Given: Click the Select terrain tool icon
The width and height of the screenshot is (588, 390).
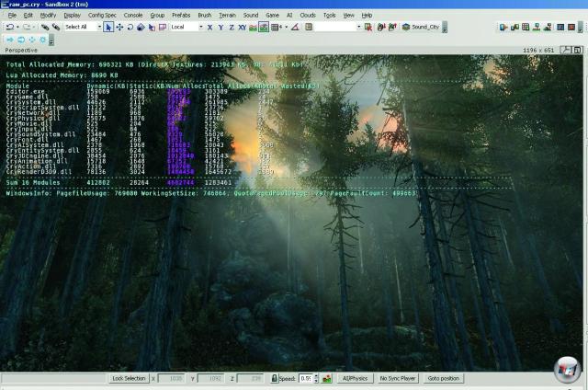Looking at the screenshot, I should [x=152, y=27].
